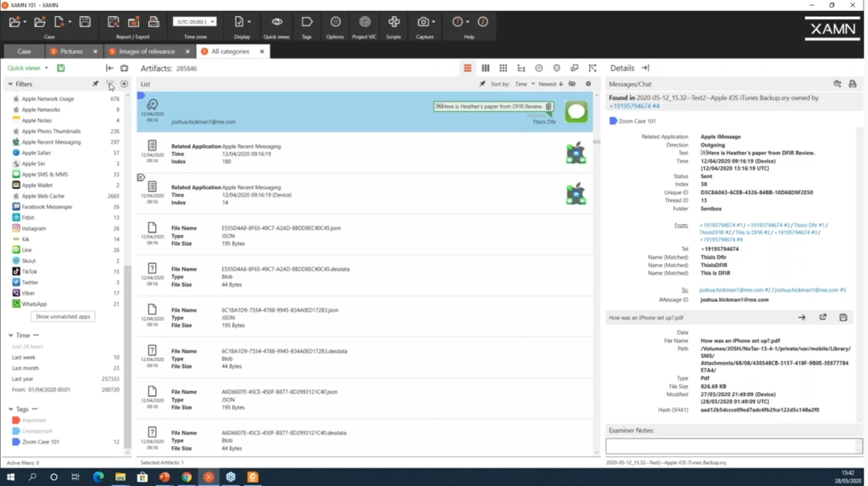Open the +19195794674 #4 owner link
868x486 pixels.
[634, 106]
